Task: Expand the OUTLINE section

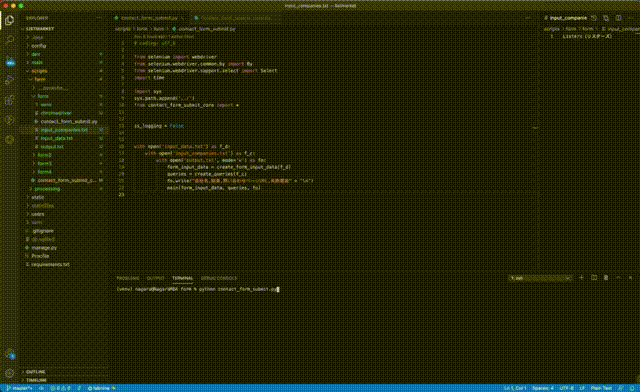Action: coord(36,372)
